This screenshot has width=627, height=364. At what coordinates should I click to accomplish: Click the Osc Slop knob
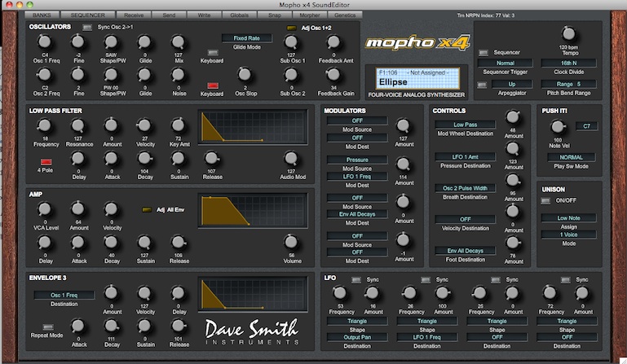[x=245, y=74]
